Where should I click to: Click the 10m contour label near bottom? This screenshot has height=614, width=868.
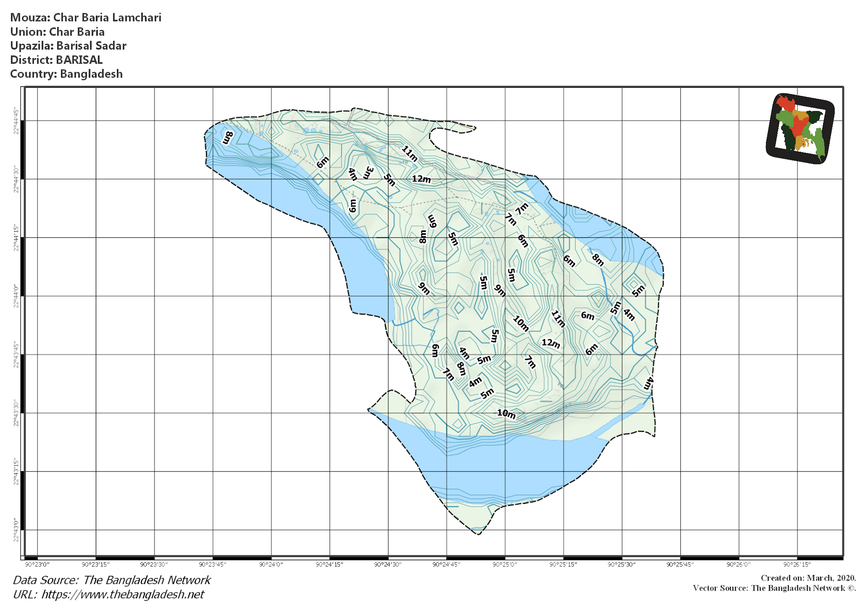506,415
